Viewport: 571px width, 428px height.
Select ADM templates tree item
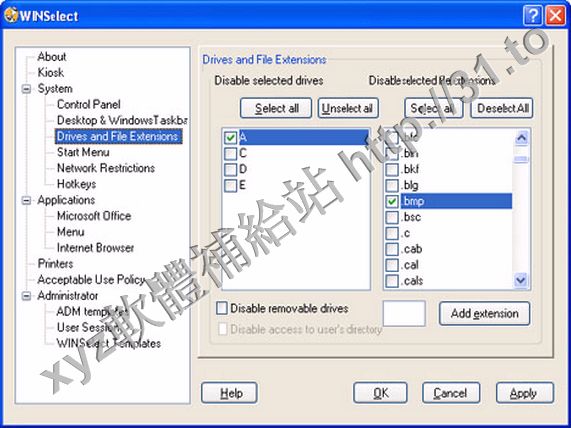(92, 312)
